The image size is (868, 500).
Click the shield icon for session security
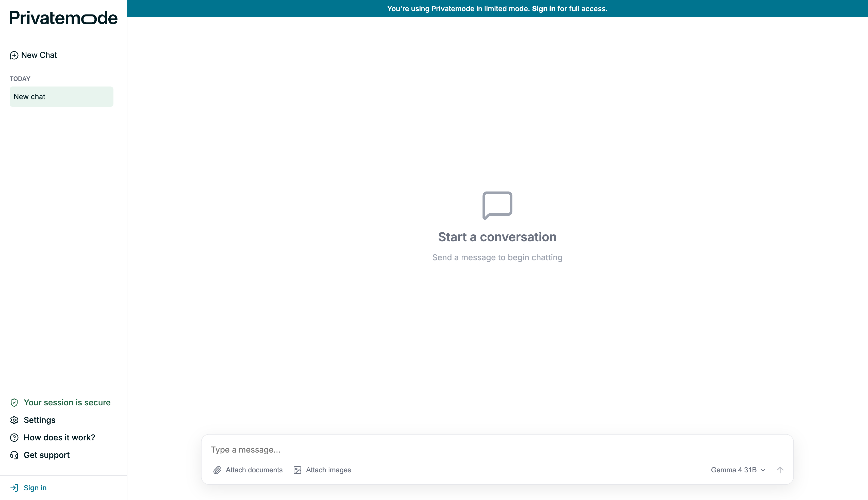click(14, 403)
